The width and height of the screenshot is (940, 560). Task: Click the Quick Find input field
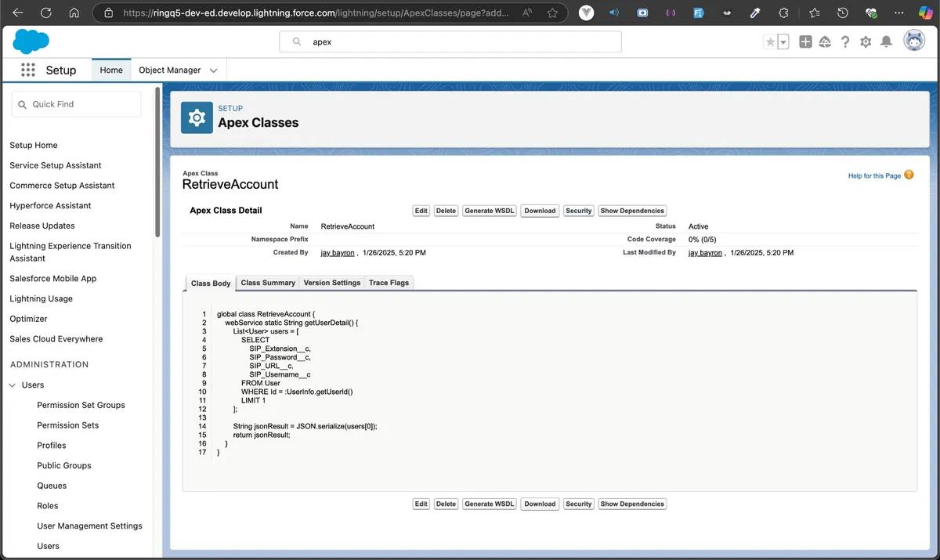pos(76,104)
